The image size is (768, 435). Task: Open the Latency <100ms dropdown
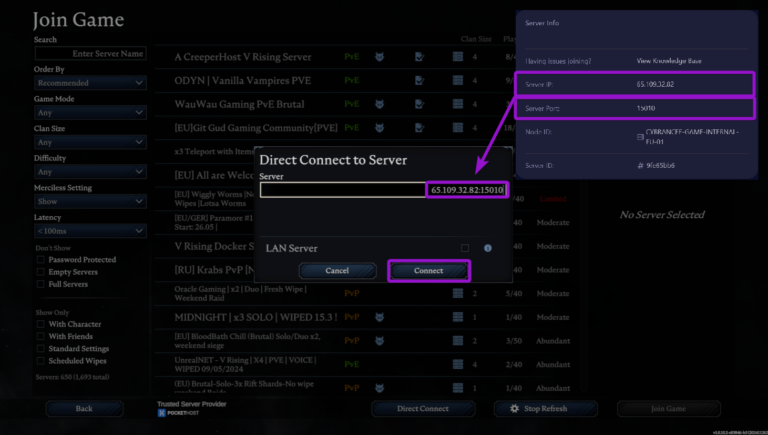coord(90,231)
